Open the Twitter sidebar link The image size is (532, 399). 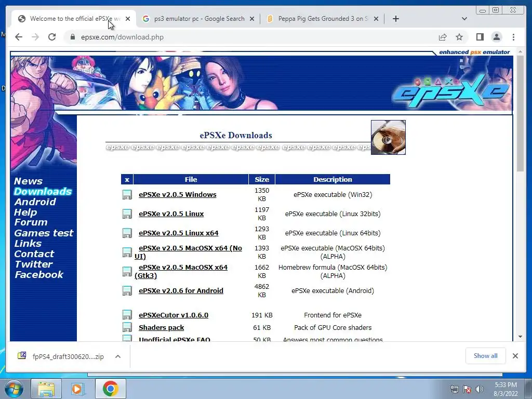pos(34,264)
